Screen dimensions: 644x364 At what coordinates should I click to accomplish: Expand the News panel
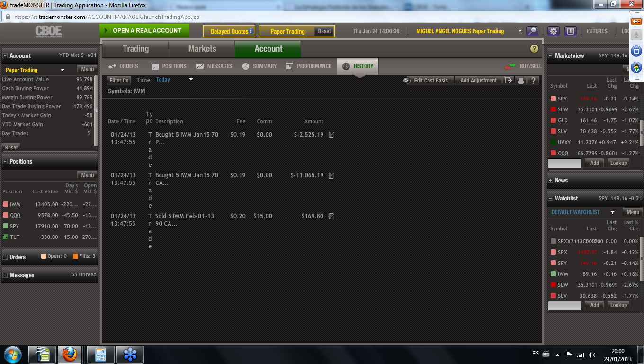tap(551, 181)
